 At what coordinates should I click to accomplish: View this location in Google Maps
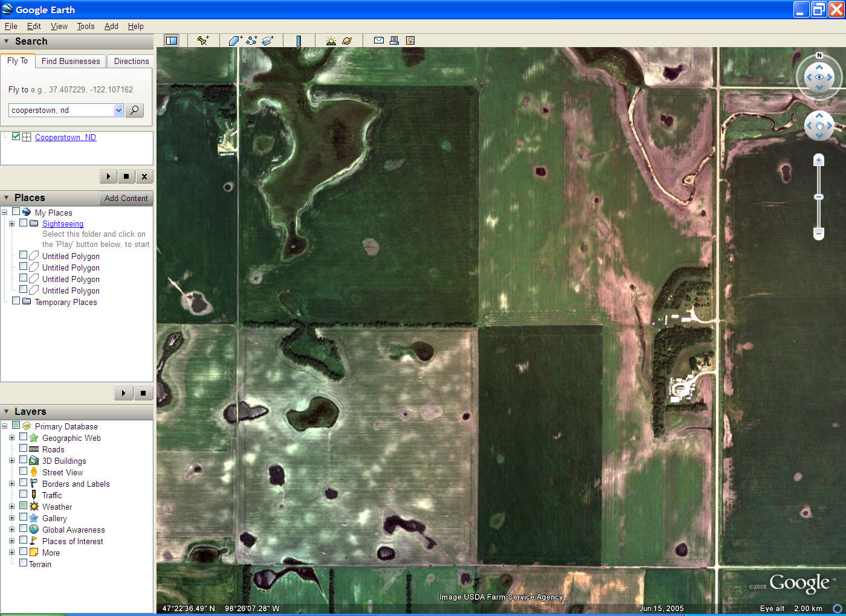click(x=410, y=40)
